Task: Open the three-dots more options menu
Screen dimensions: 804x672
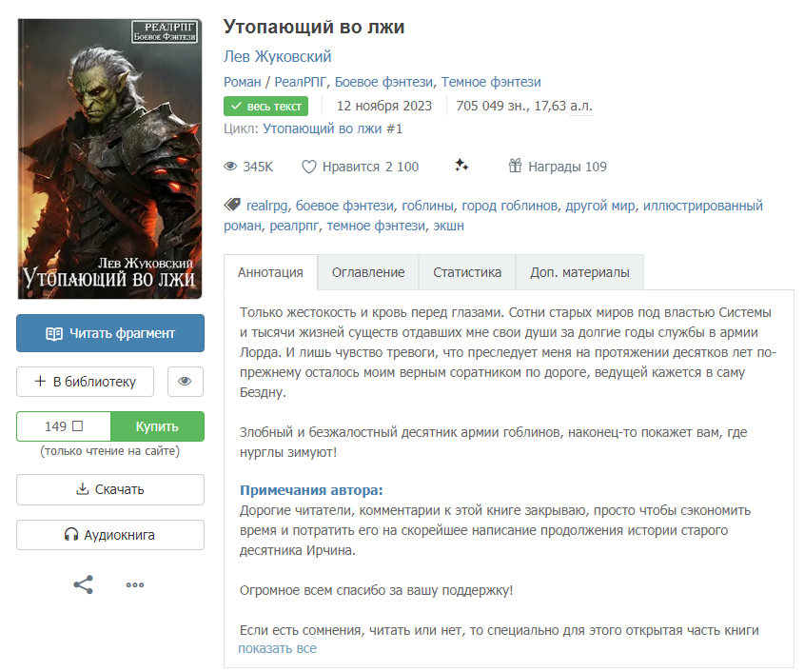Action: pos(135,584)
